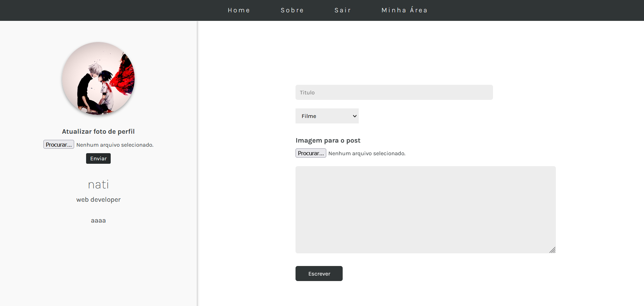Open Minha Área in the navbar

pyautogui.click(x=405, y=10)
